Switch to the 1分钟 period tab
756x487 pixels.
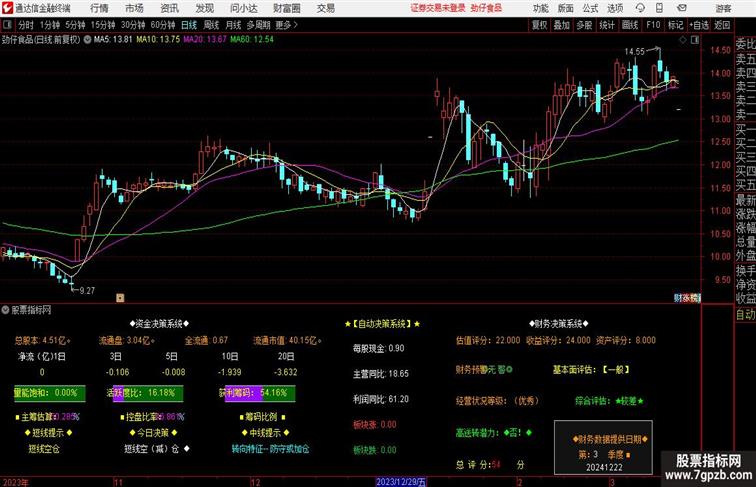coord(50,25)
